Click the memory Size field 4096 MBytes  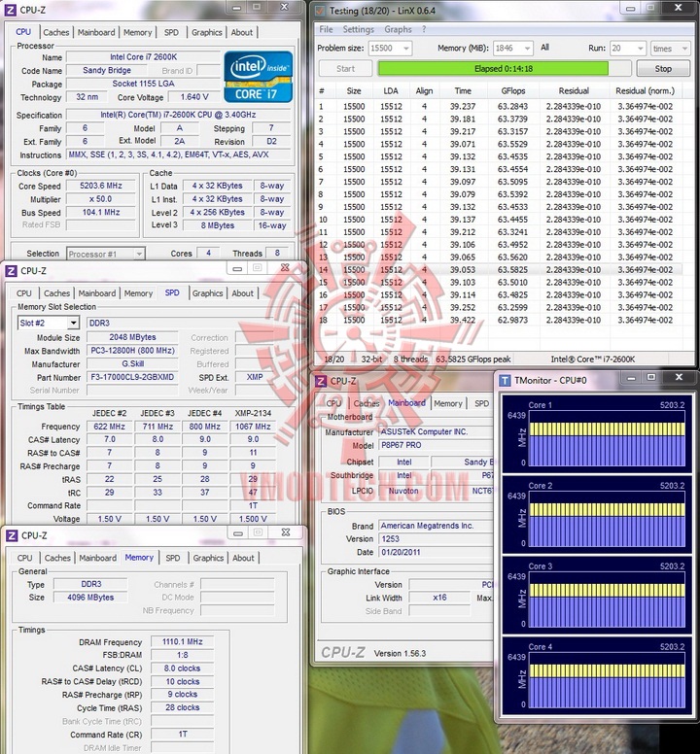pyautogui.click(x=90, y=598)
